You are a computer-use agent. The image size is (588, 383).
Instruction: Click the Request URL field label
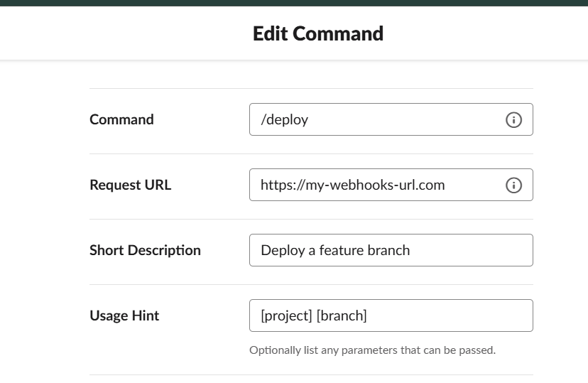click(130, 185)
